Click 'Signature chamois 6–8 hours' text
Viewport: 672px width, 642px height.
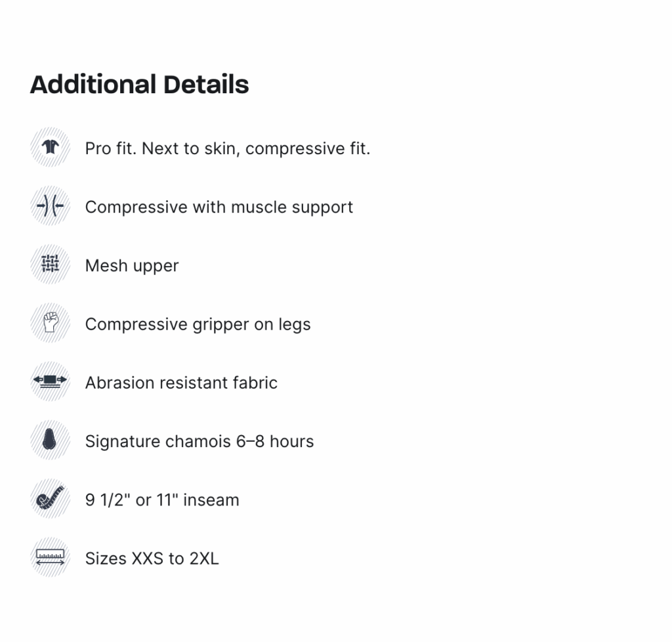coord(199,441)
